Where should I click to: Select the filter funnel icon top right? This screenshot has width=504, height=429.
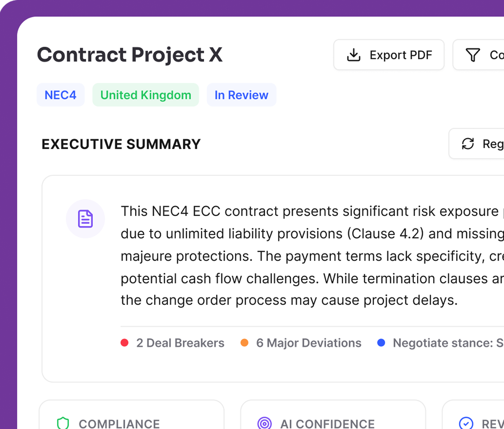473,55
